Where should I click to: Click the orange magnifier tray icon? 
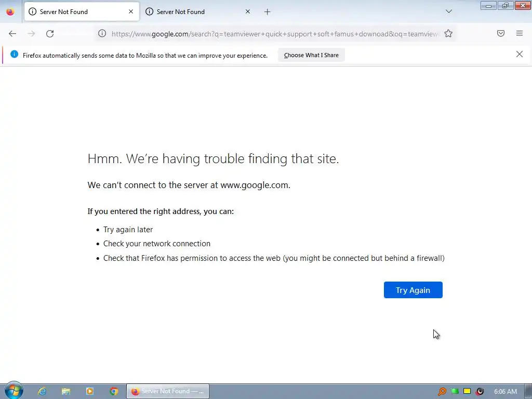442,391
